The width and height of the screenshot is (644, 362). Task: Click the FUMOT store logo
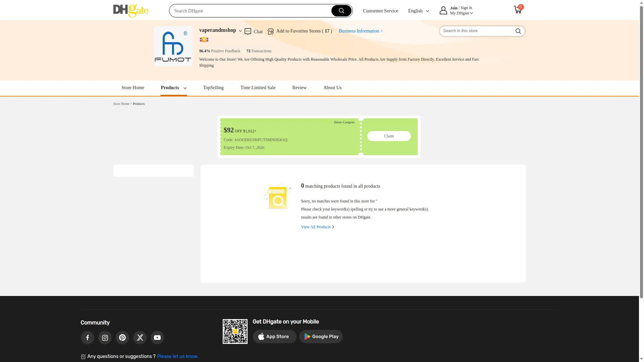[x=173, y=46]
